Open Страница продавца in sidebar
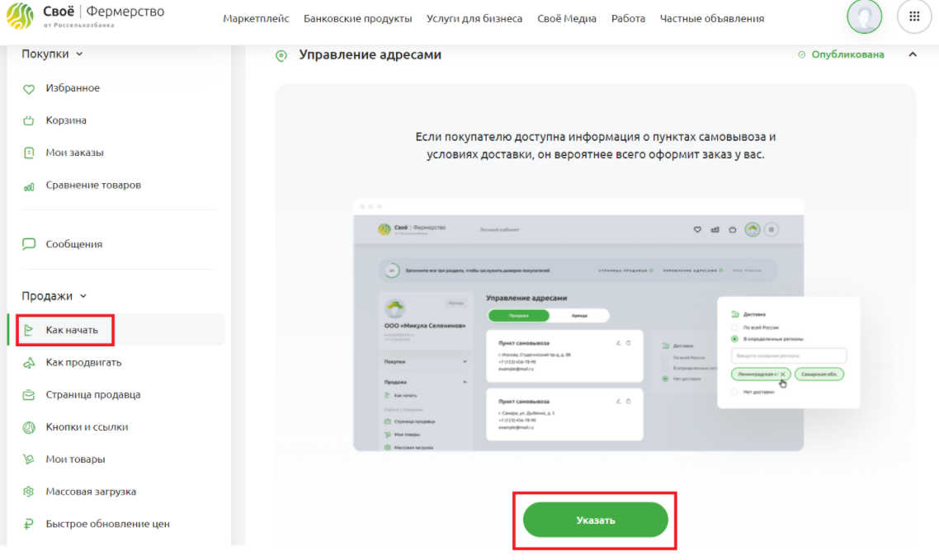This screenshot has width=939, height=560. (x=92, y=394)
